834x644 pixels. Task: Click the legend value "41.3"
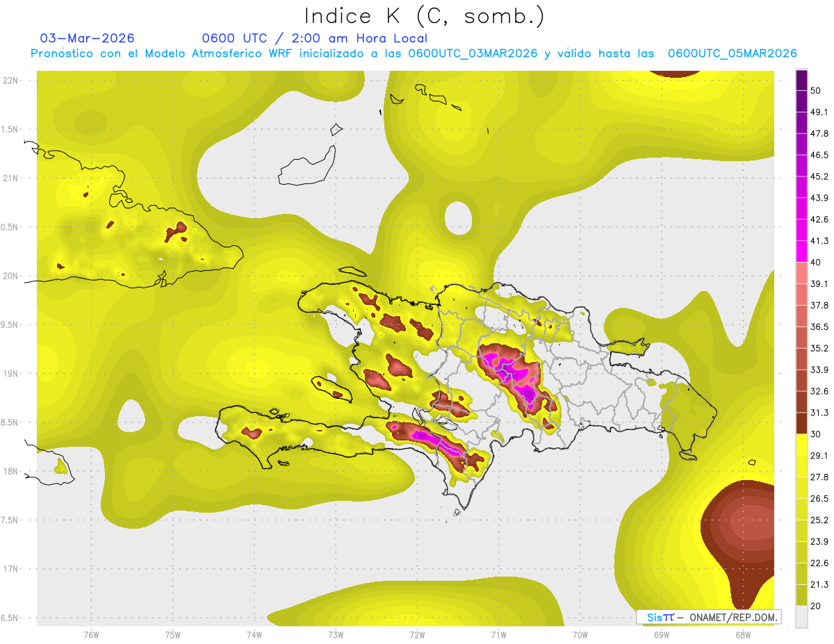coord(819,241)
